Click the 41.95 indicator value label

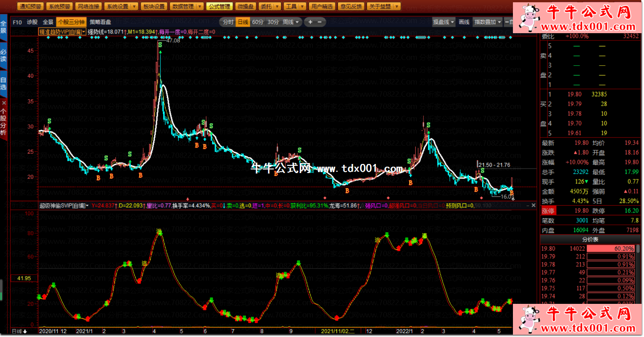point(24,278)
